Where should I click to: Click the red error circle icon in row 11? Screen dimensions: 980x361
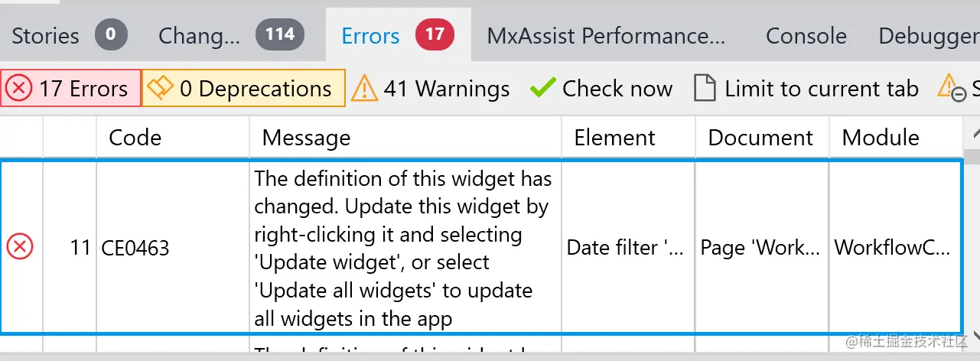(x=20, y=247)
